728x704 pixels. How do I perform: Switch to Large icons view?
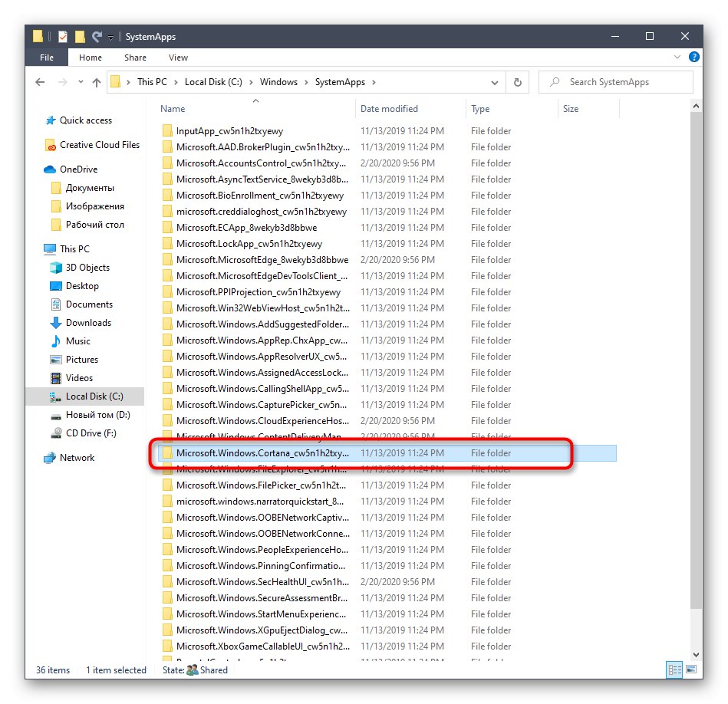point(691,669)
